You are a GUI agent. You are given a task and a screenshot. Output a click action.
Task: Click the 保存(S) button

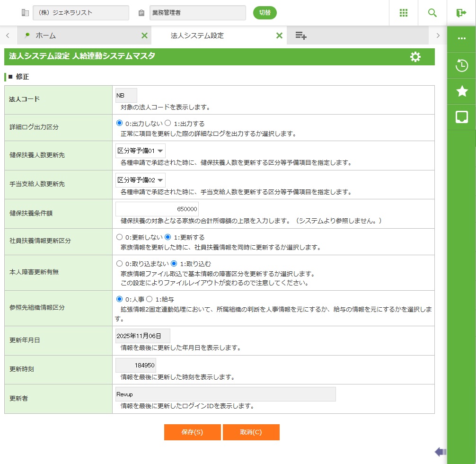click(x=192, y=432)
